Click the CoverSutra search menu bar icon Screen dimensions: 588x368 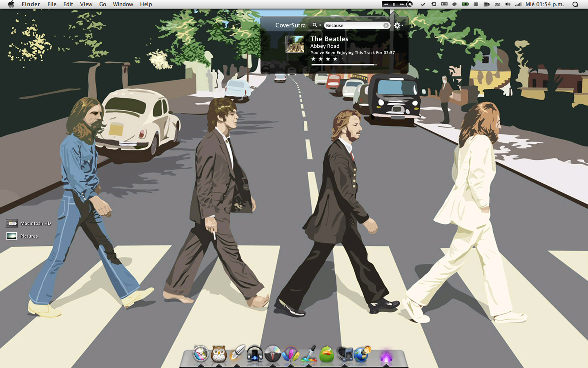(410, 4)
